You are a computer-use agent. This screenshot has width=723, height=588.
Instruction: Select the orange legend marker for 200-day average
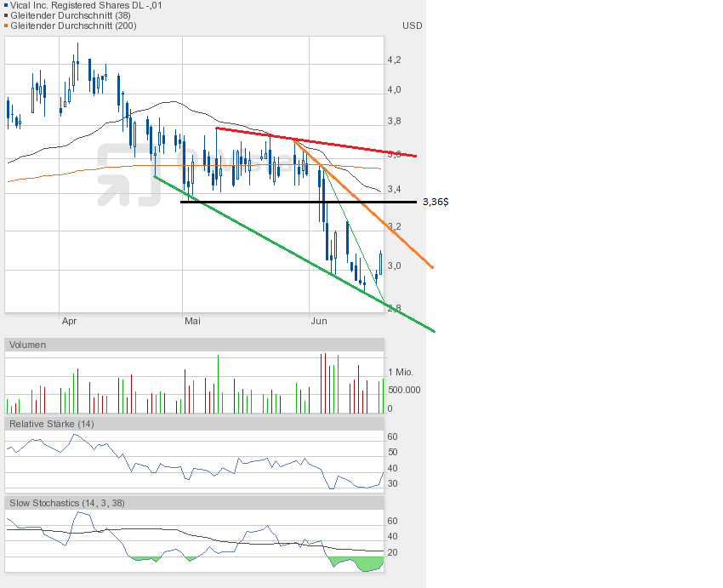pos(6,26)
